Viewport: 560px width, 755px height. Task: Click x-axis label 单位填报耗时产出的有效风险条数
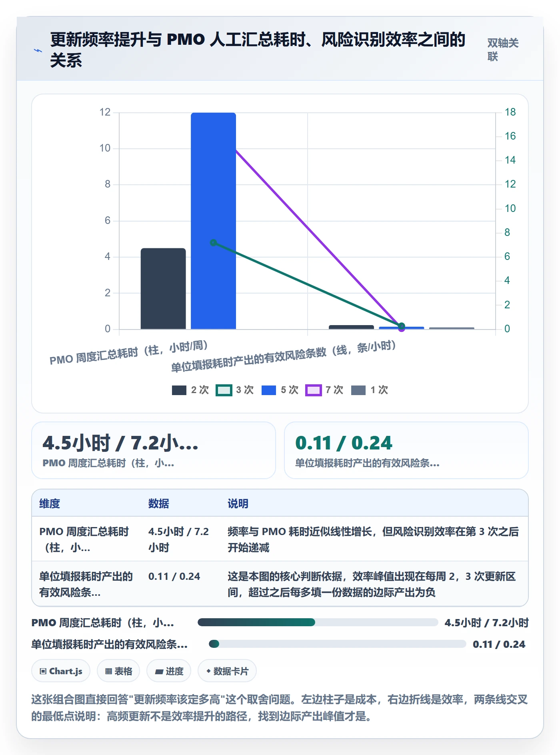284,356
